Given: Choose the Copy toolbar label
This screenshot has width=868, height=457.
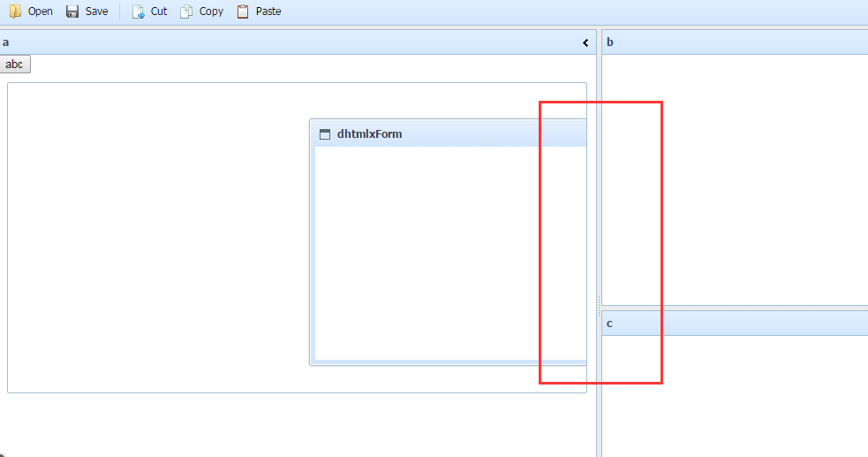Looking at the screenshot, I should pos(211,11).
